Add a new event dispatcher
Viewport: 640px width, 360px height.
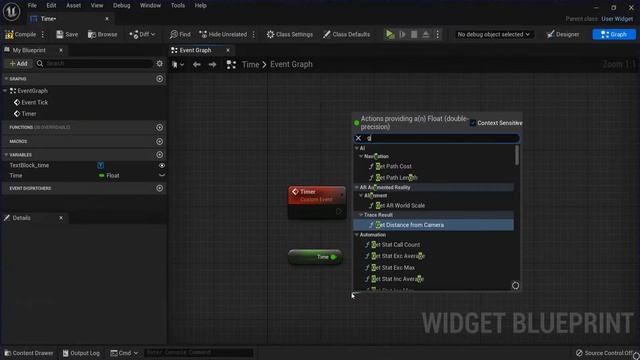point(160,188)
